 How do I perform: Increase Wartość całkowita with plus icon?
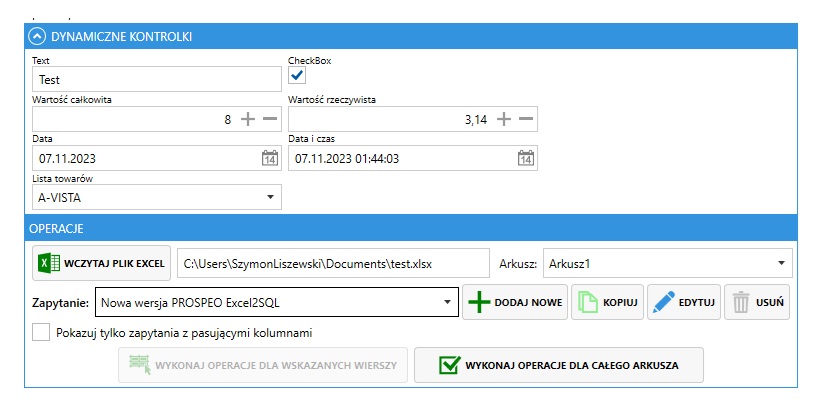pos(248,119)
